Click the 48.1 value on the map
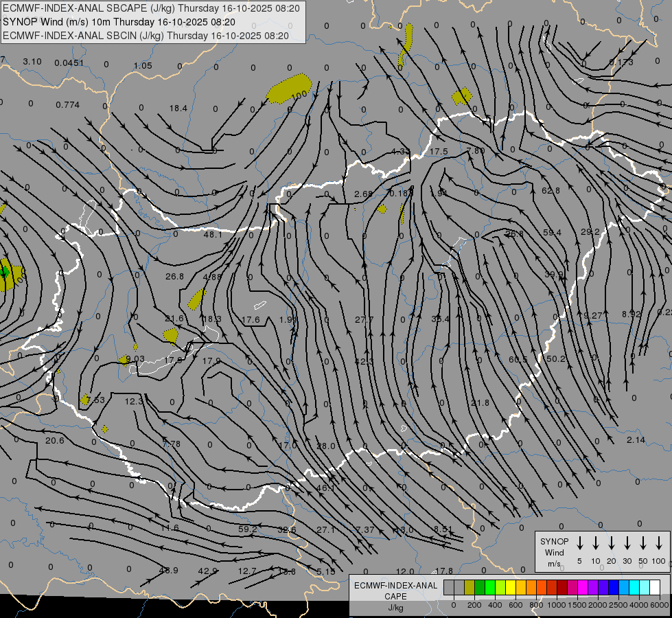 213,234
